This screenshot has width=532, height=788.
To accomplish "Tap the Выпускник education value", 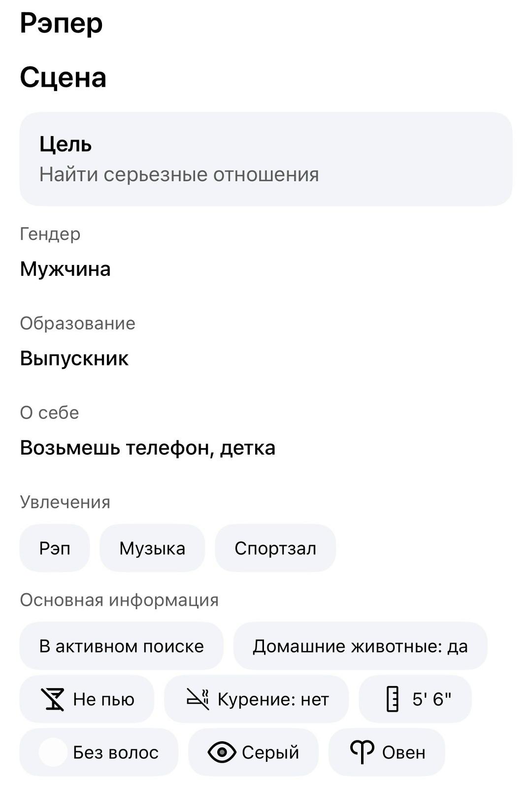I will [x=74, y=358].
